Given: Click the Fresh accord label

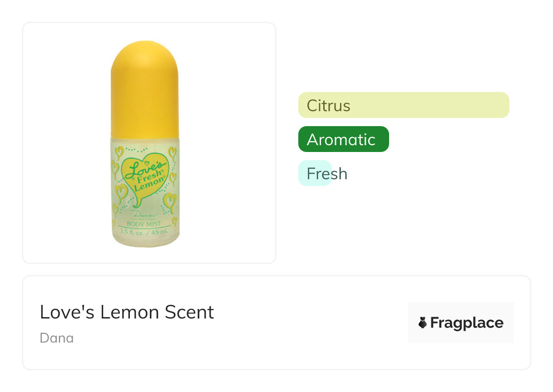Looking at the screenshot, I should [327, 173].
